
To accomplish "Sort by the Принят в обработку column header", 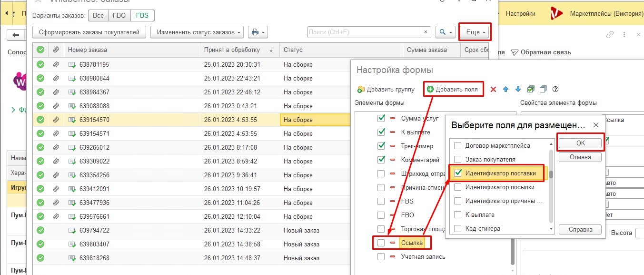I will [x=239, y=50].
